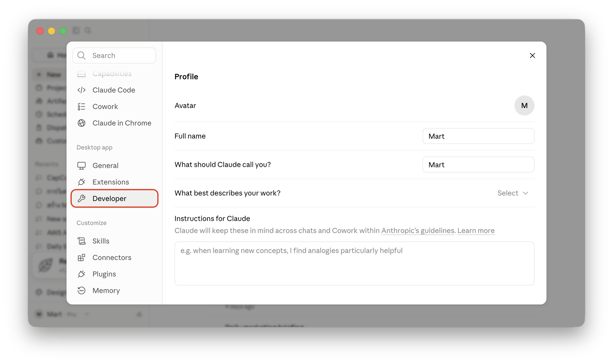Open the partially hidden Capabilities section
This screenshot has height=364, width=613.
(114, 73)
